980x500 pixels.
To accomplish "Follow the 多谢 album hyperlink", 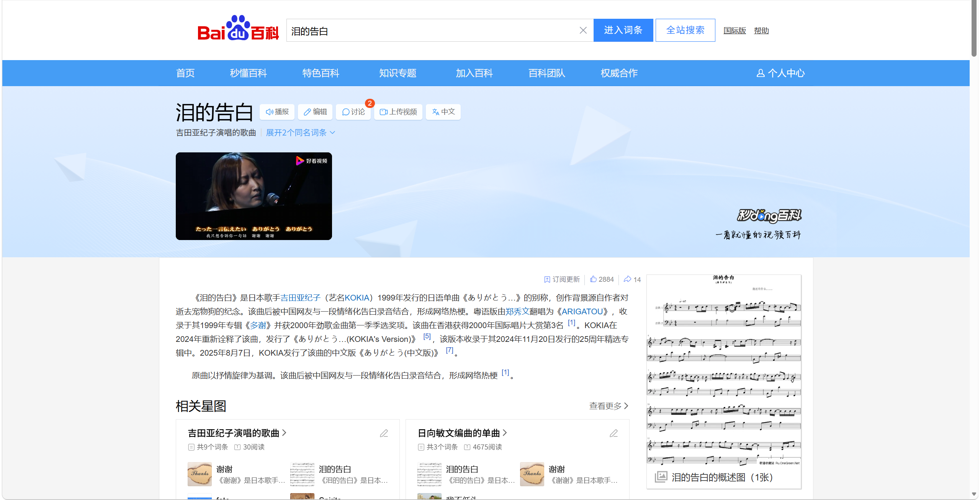I will (258, 325).
